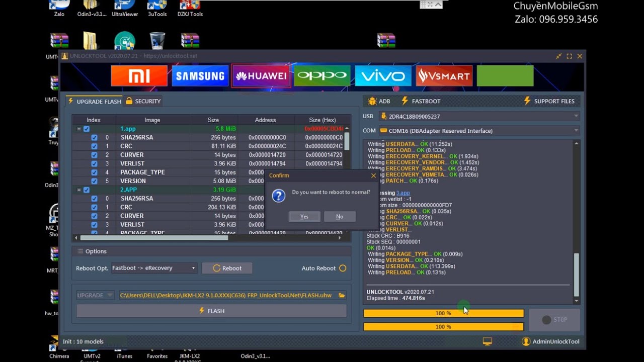Click the log panel's scroll-up arrow
The image size is (644, 362).
tap(577, 144)
